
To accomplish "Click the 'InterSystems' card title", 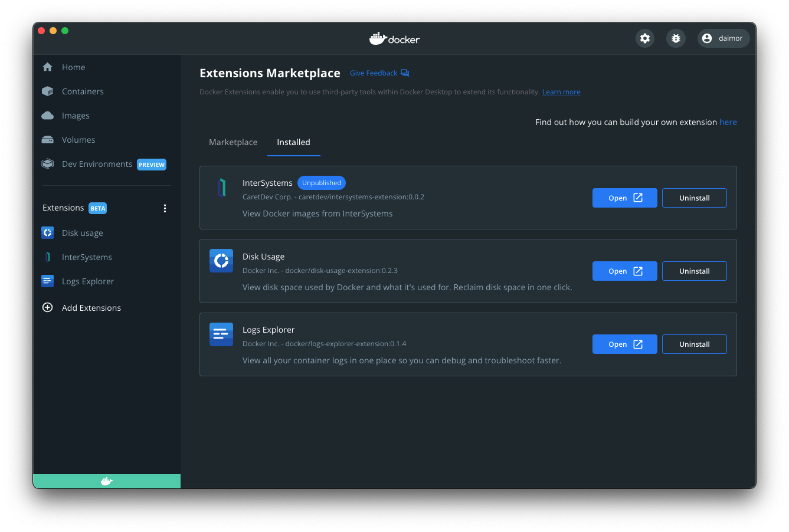I will [267, 183].
